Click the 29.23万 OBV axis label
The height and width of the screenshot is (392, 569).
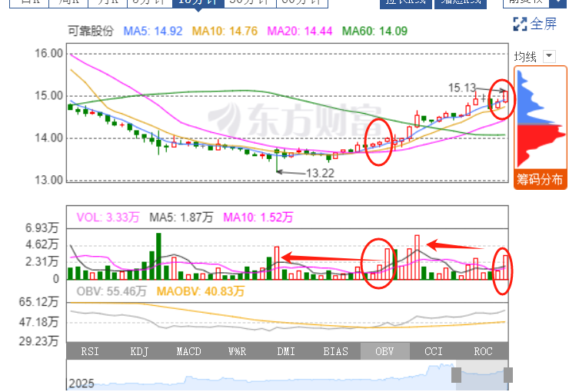pos(38,341)
